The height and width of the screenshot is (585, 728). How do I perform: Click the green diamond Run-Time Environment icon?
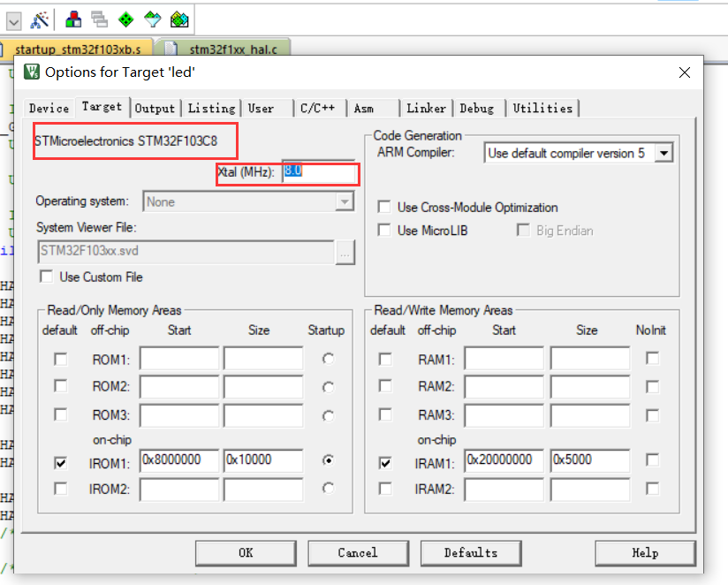point(125,19)
